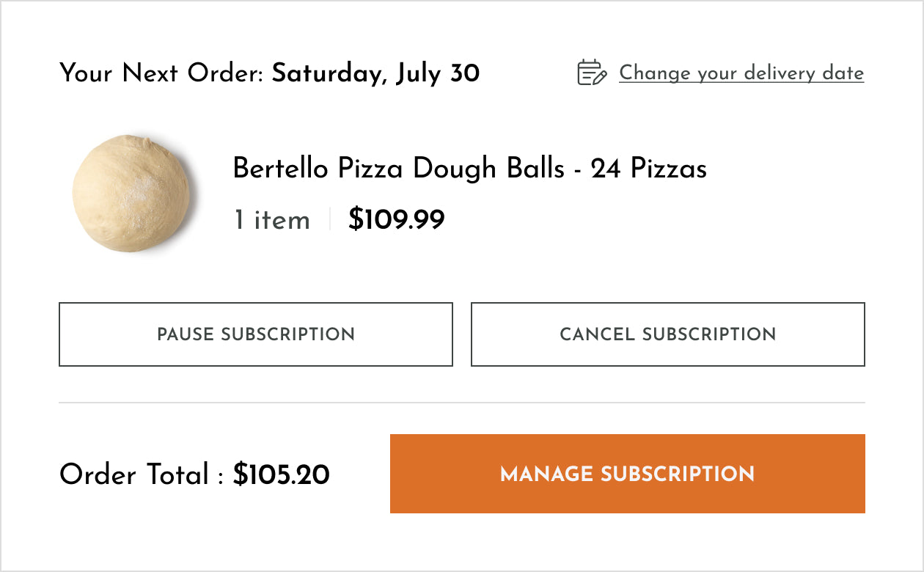Click "24 Pizzas" in the product title
The image size is (924, 572).
(x=649, y=169)
